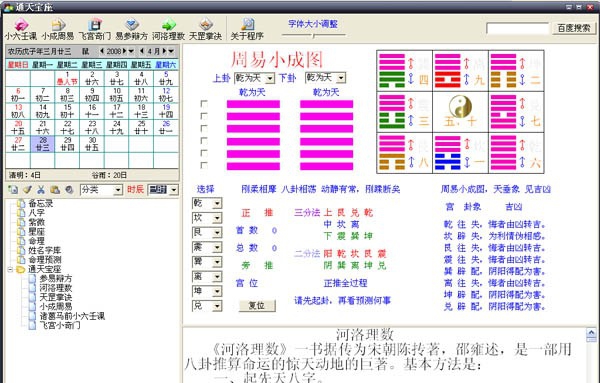Open the 兑 selection dropdown
Viewport: 600px width, 383px height.
click(217, 306)
